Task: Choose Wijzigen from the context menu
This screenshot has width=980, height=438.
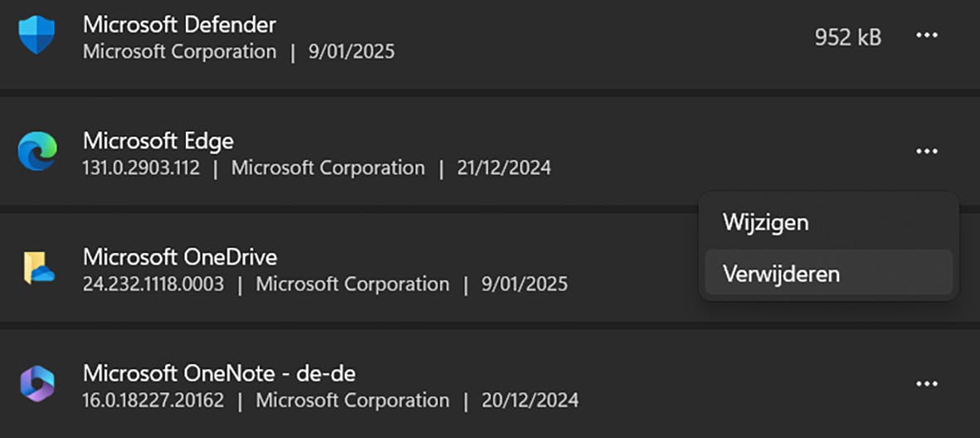Action: point(765,222)
